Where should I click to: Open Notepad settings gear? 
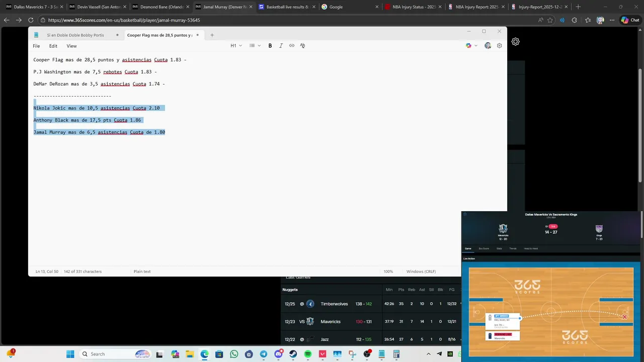click(x=500, y=46)
